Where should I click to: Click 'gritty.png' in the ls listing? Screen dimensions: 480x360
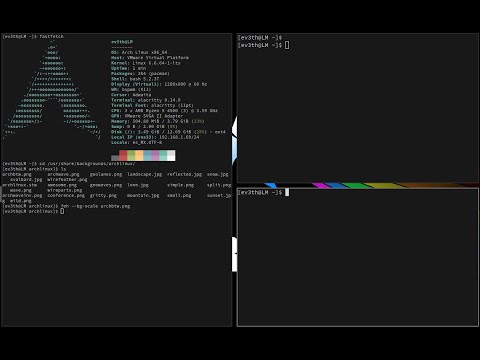[103, 196]
